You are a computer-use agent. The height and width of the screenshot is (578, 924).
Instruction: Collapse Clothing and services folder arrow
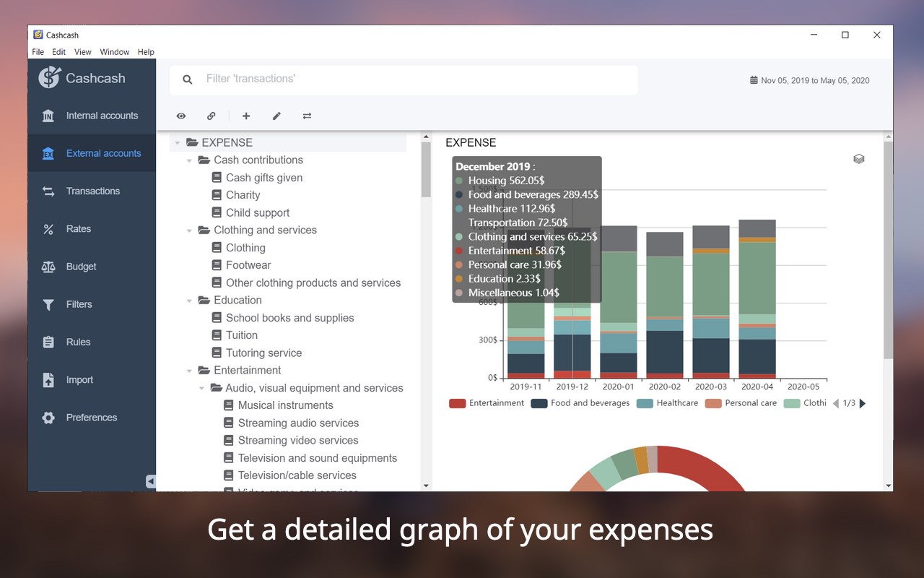pos(190,230)
